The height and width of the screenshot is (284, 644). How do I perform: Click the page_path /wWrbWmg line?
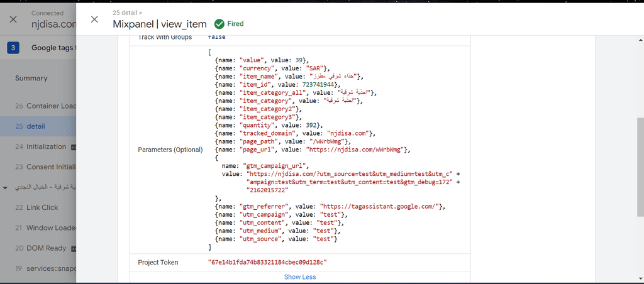click(x=283, y=141)
